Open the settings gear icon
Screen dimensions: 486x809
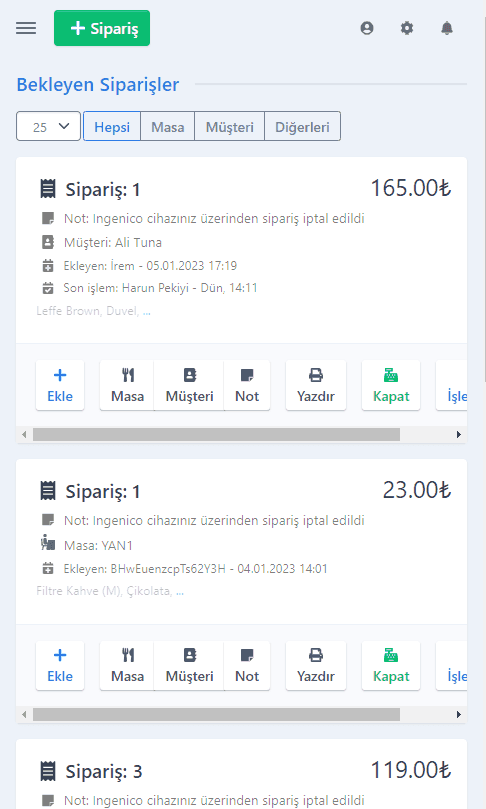(x=407, y=28)
